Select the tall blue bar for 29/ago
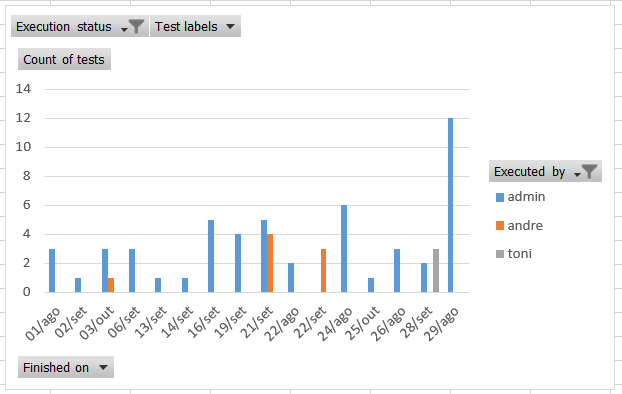This screenshot has height=394, width=622. coord(450,205)
